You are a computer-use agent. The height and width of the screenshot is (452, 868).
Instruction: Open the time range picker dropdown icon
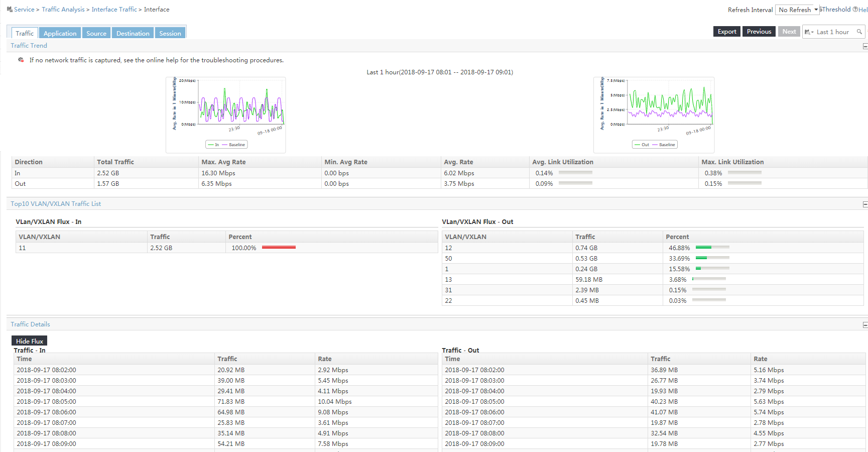point(809,32)
